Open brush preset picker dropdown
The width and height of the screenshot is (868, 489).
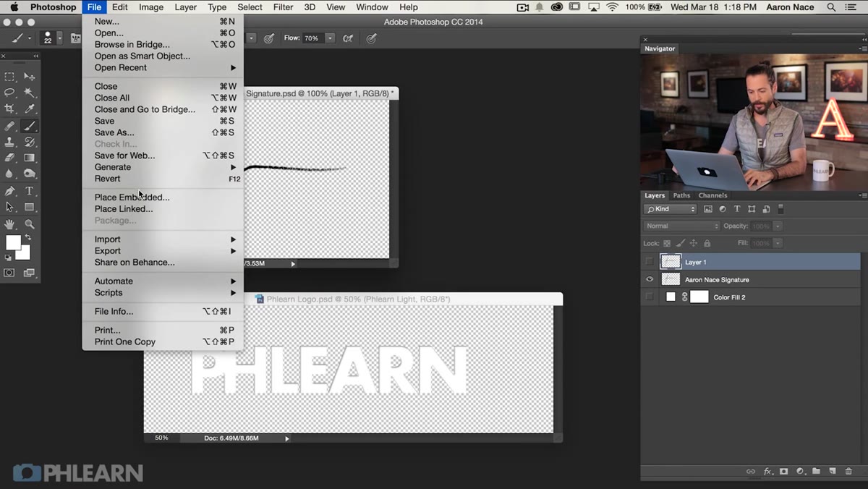coord(59,38)
